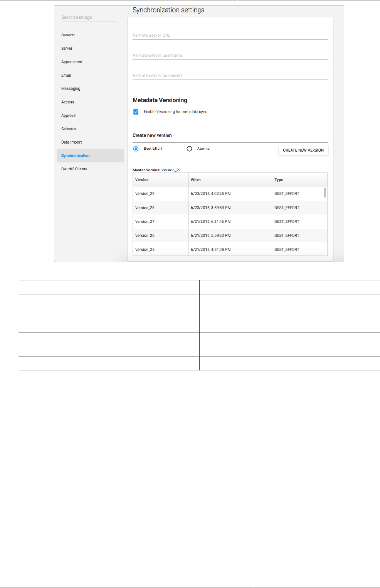Open Email settings
380x588 pixels.
[66, 76]
